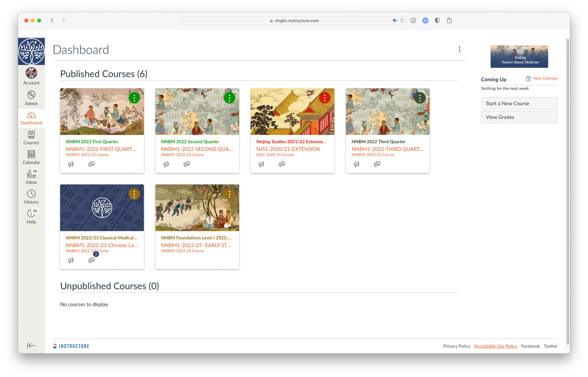Screen dimensions: 588x377
Task: Mute the tab audio speaker icon
Action: (395, 20)
